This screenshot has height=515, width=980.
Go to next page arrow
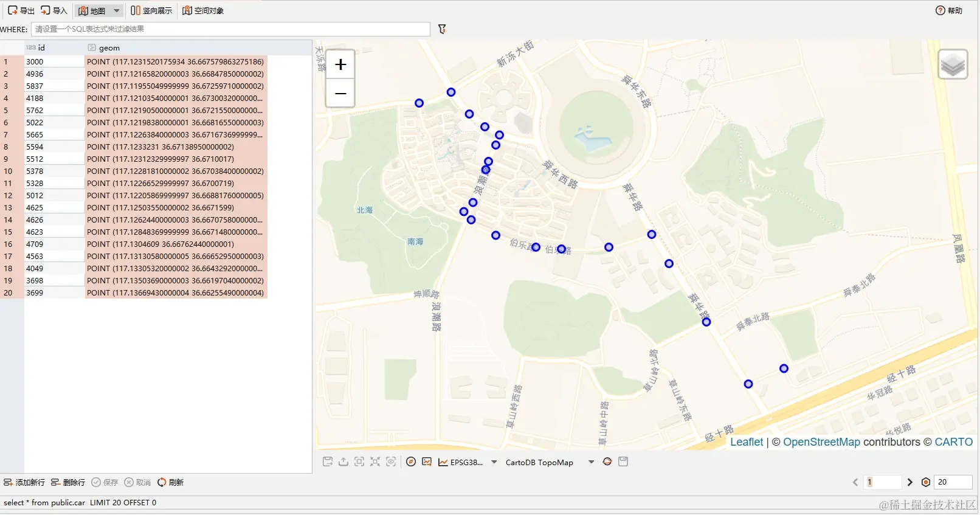click(910, 482)
